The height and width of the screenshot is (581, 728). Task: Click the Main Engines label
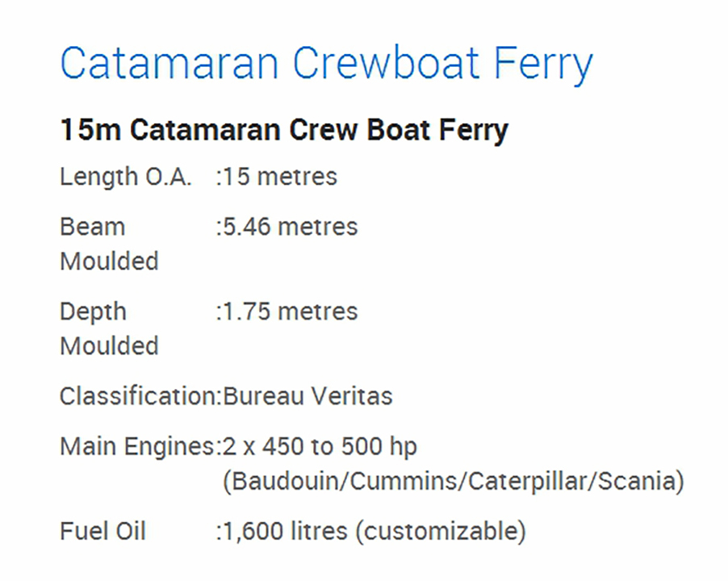coord(138,446)
